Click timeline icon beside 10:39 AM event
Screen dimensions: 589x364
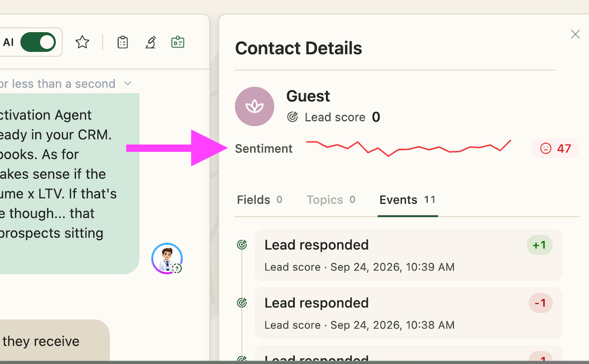pyautogui.click(x=242, y=245)
